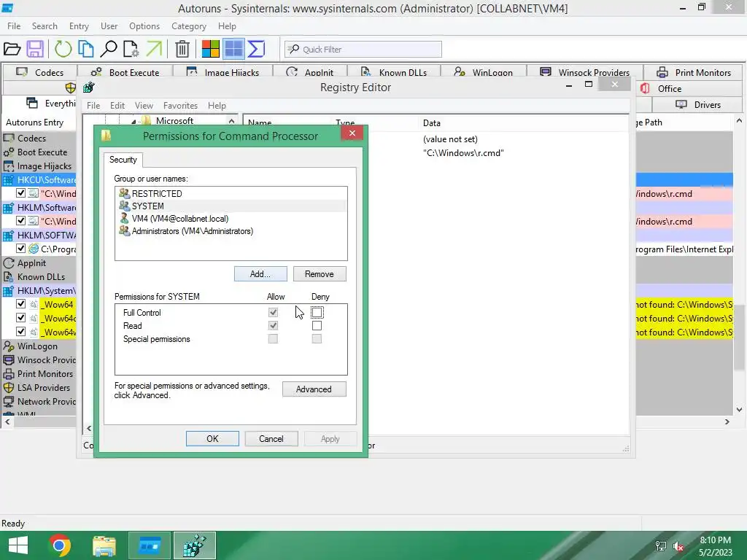The width and height of the screenshot is (747, 560).
Task: Click the Sigma VirusTotal toolbar icon
Action: pyautogui.click(x=256, y=49)
